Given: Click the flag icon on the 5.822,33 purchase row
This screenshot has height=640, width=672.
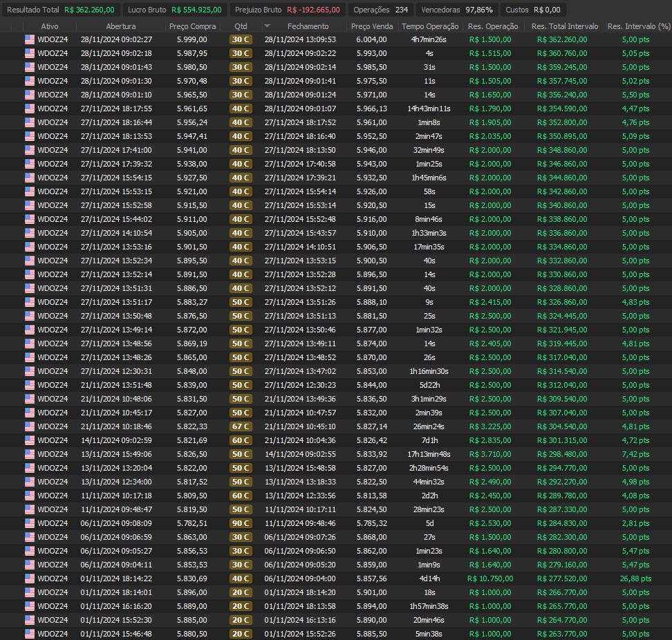Looking at the screenshot, I should [x=29, y=426].
